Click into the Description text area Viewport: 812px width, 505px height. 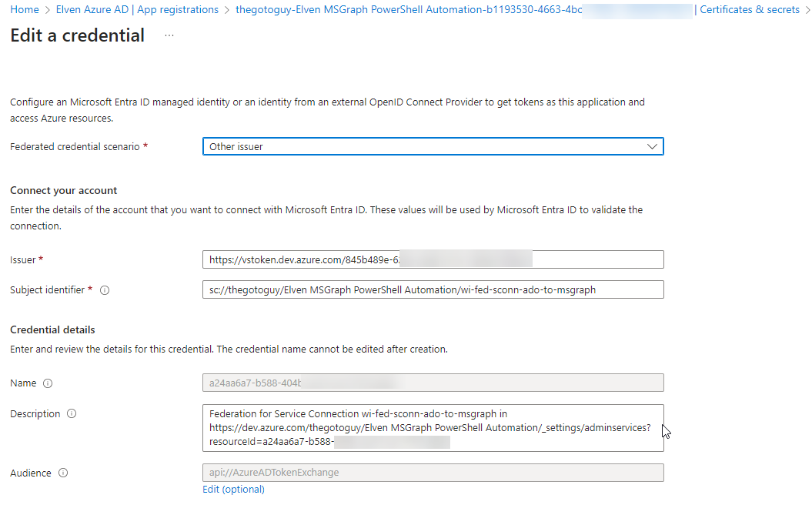433,428
